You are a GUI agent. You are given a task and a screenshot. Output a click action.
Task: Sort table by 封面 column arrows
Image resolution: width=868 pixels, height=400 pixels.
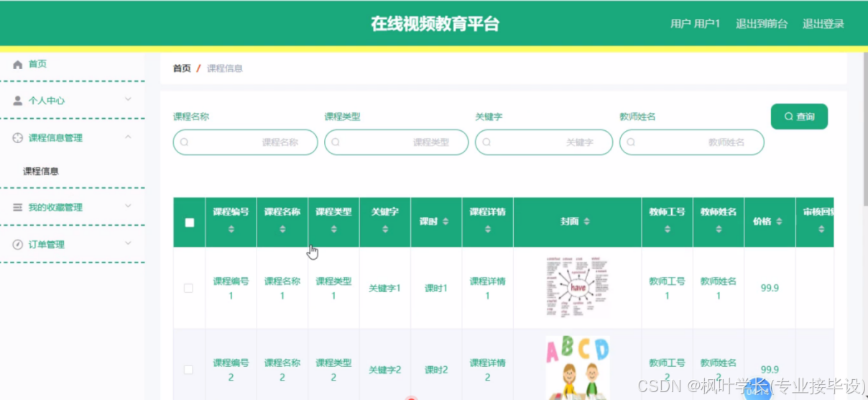[587, 222]
